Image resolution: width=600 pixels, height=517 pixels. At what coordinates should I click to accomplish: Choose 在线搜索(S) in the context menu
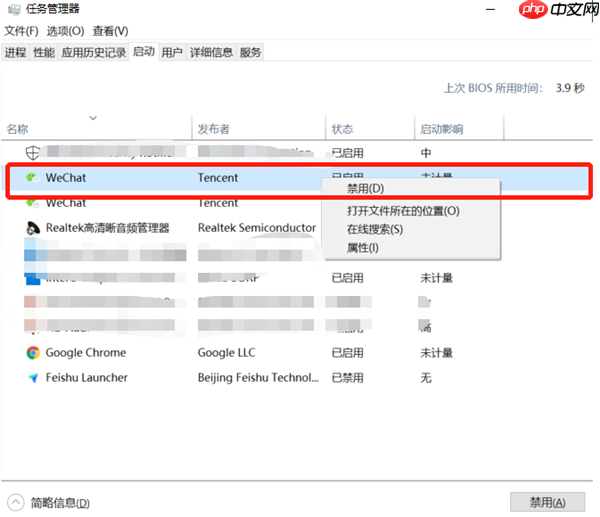click(x=411, y=229)
